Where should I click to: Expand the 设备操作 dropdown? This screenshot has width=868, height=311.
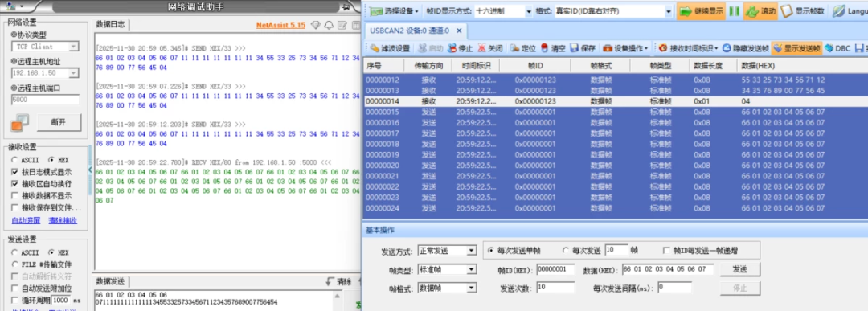pos(625,48)
